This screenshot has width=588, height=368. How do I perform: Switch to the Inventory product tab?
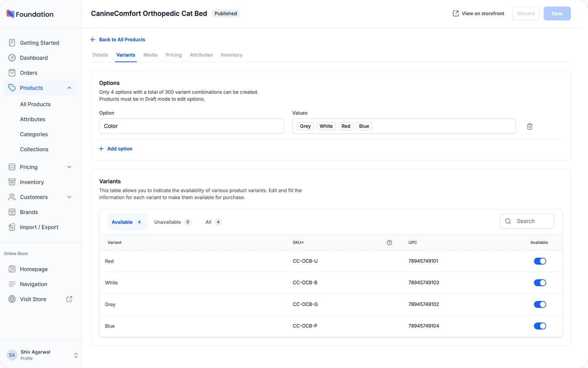pyautogui.click(x=232, y=55)
